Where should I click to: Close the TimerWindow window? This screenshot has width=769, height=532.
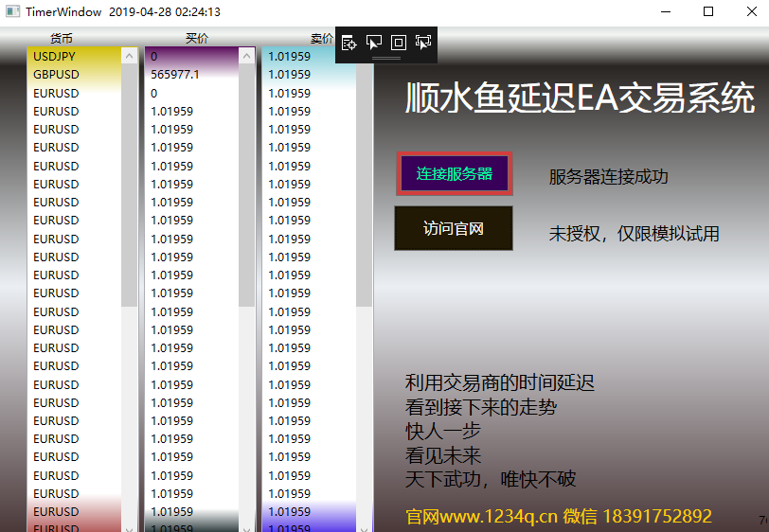click(748, 12)
